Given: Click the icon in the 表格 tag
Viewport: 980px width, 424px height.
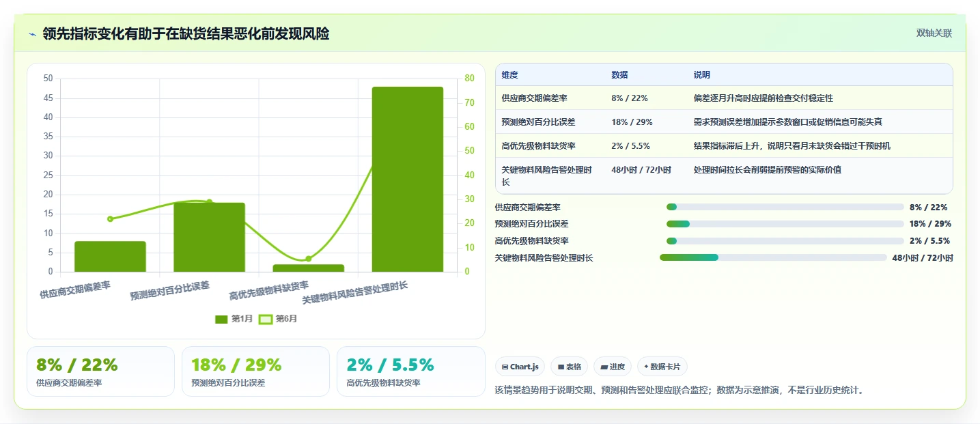Looking at the screenshot, I should (x=561, y=367).
